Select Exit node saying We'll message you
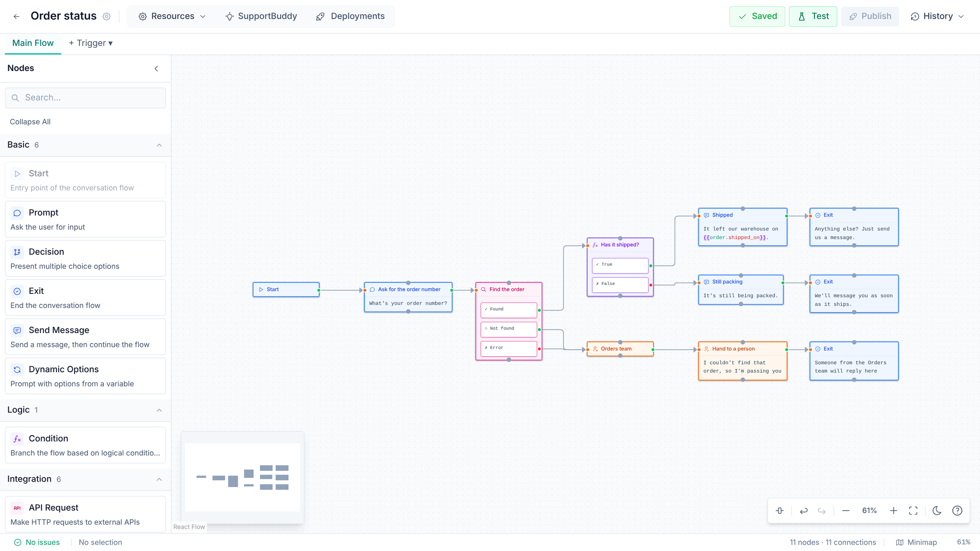The width and height of the screenshot is (980, 551). coord(854,294)
